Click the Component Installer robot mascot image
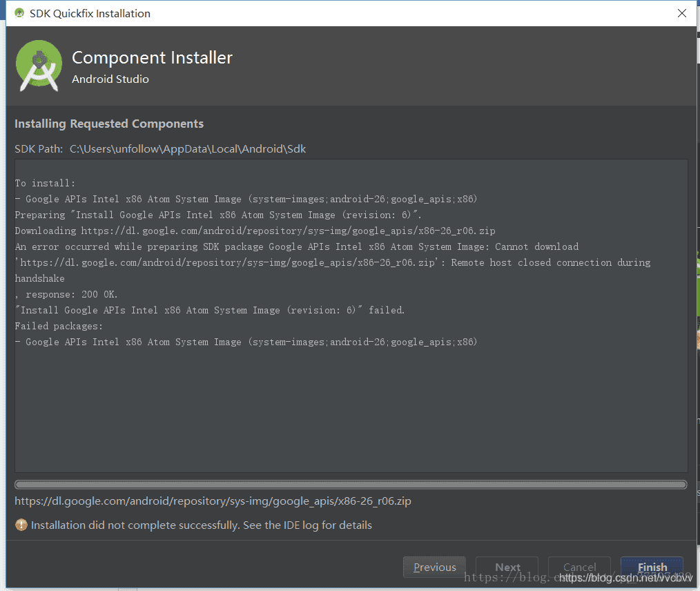700x591 pixels. (x=39, y=66)
